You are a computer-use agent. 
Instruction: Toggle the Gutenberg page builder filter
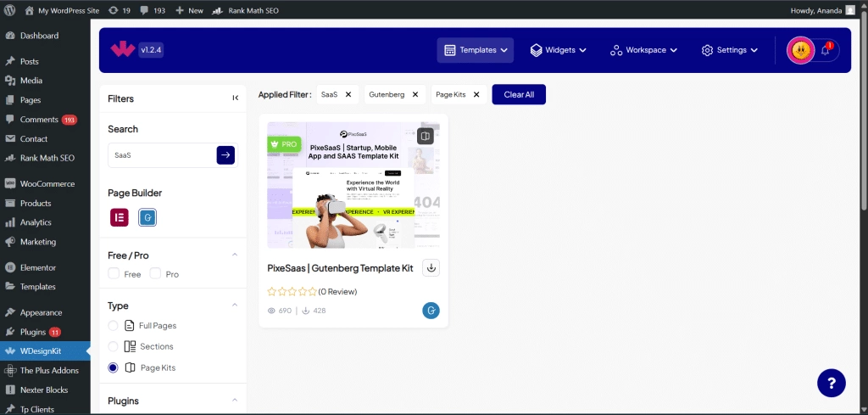coord(147,218)
